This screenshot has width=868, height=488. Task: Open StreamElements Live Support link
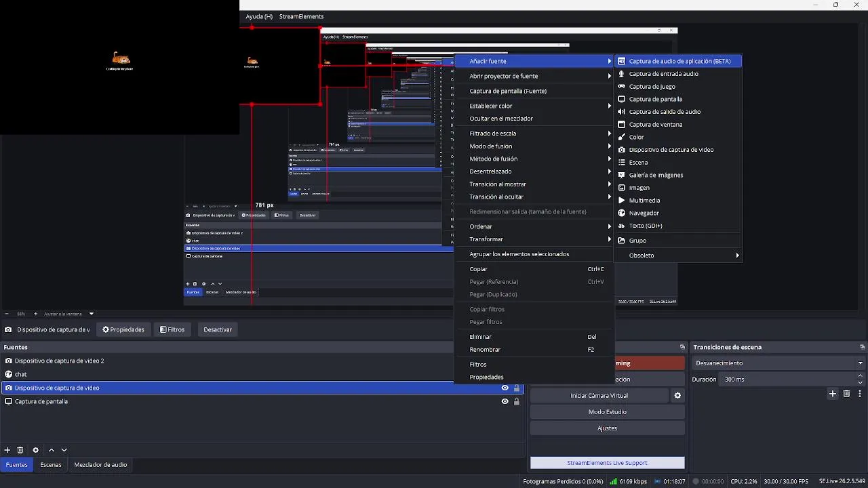tap(608, 463)
